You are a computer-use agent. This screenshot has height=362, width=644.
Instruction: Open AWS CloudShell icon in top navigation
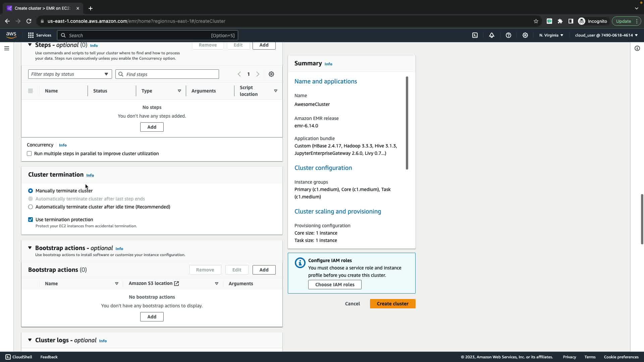point(475,35)
